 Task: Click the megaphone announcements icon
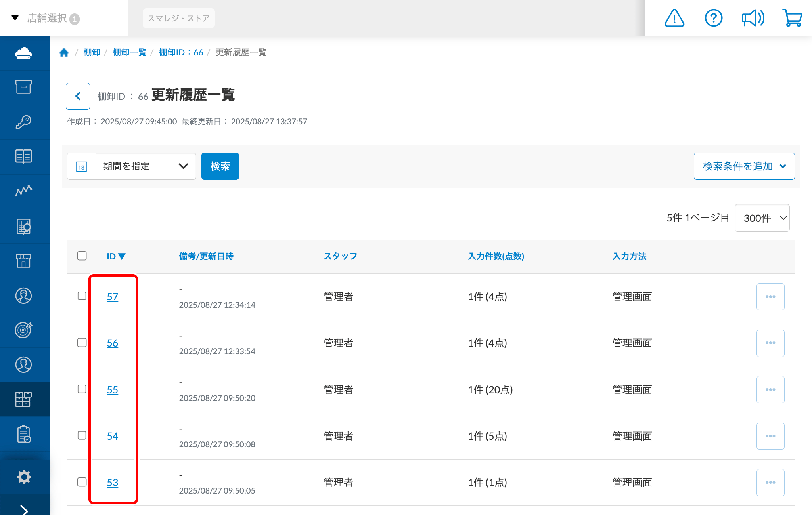[x=753, y=18]
